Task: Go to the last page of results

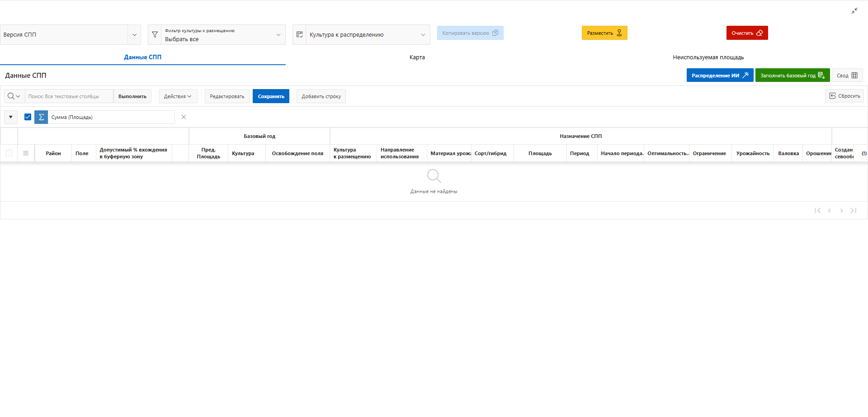Action: (854, 211)
